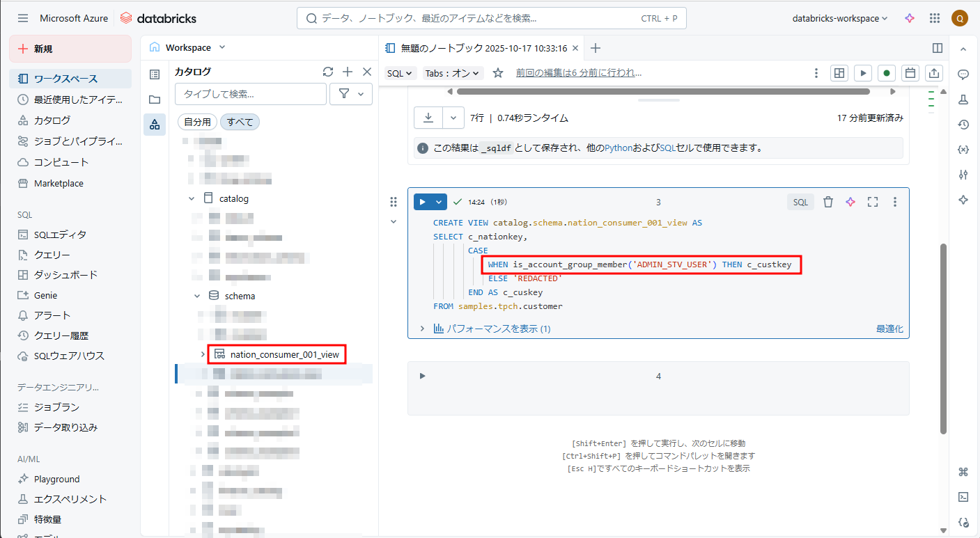The height and width of the screenshot is (538, 980).
Task: Select the 自分用 filter chip
Action: [x=197, y=122]
